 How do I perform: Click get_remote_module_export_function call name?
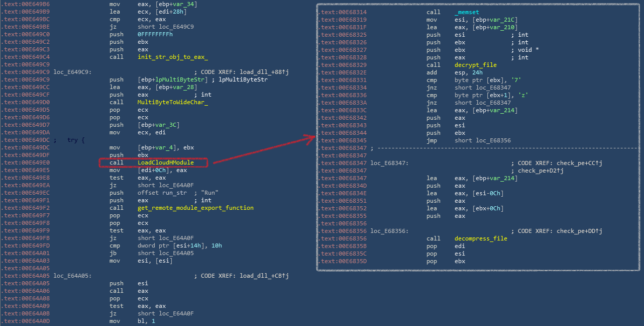point(195,208)
